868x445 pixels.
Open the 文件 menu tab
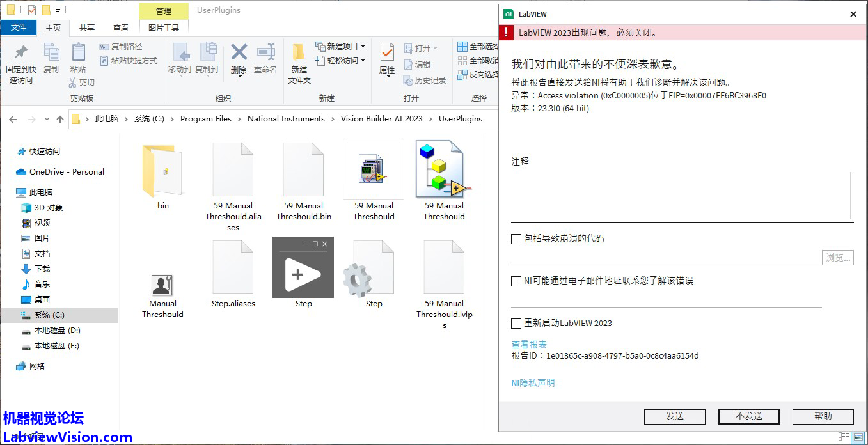coord(19,27)
